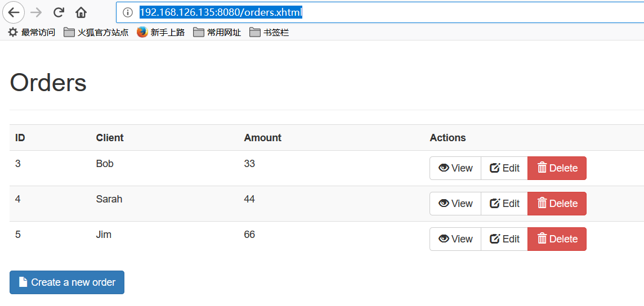View Sarah's order
Image resolution: width=644 pixels, height=306 pixels.
click(455, 204)
